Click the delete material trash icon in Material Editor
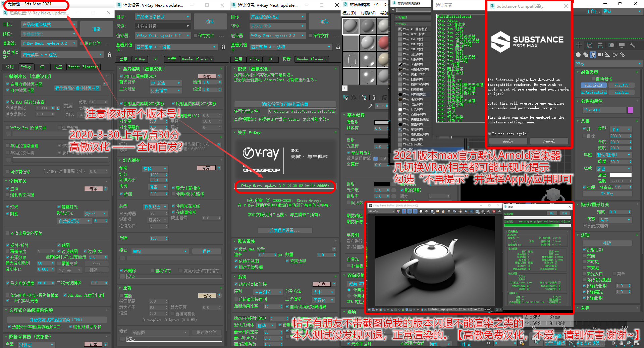The height and width of the screenshot is (348, 644). pyautogui.click(x=374, y=98)
